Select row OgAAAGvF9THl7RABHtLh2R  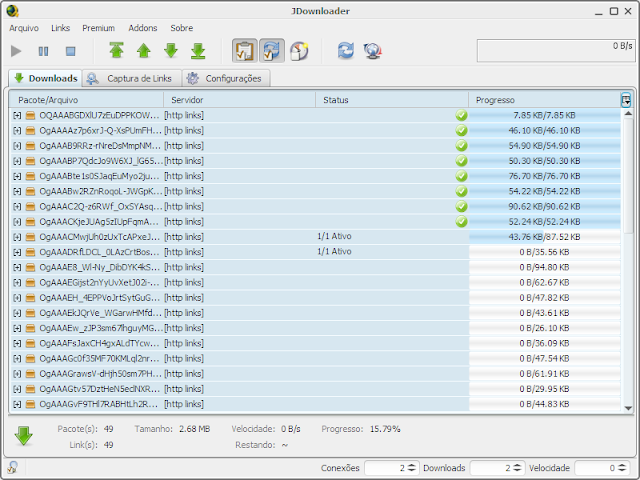[x=315, y=404]
